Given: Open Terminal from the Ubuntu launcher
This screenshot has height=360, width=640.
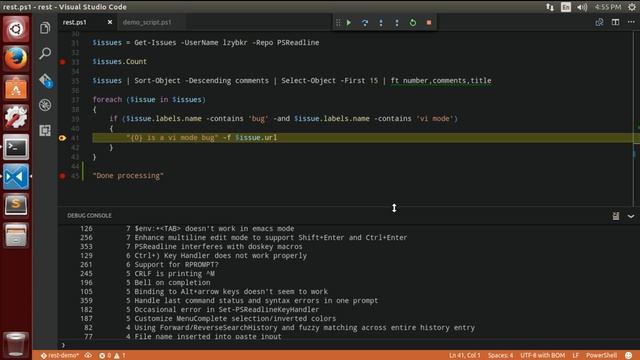Looking at the screenshot, I should pos(16,147).
